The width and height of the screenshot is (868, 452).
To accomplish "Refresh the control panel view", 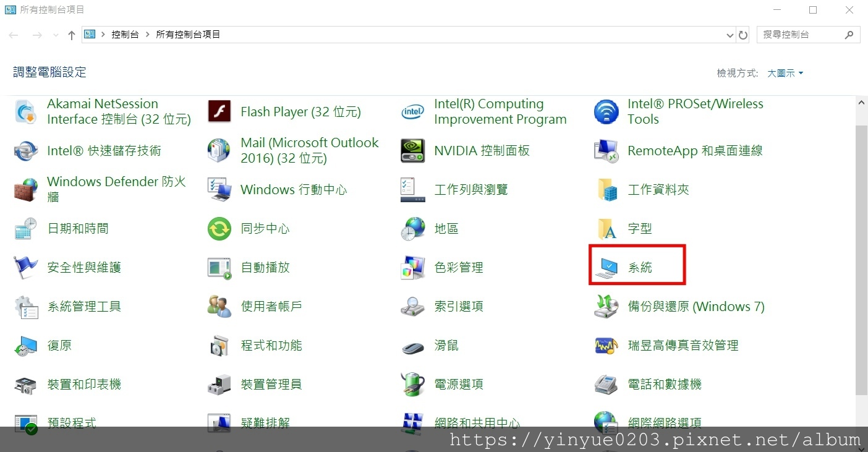I will 743,35.
